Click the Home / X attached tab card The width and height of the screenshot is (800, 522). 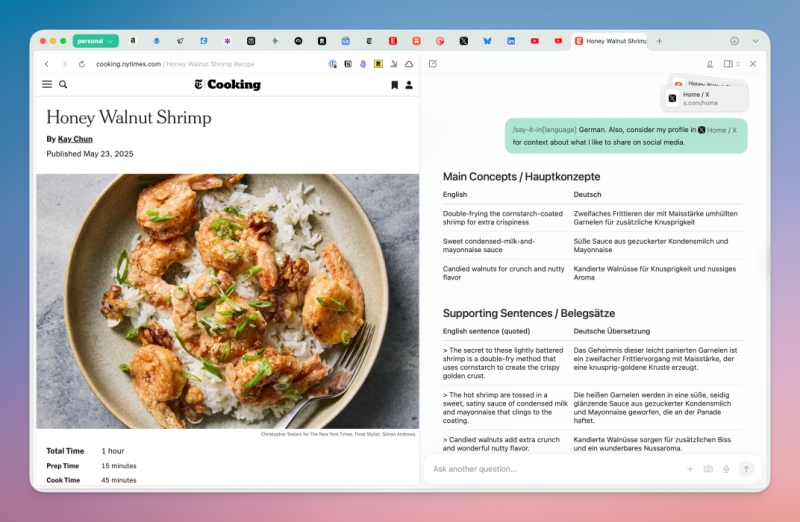click(705, 98)
